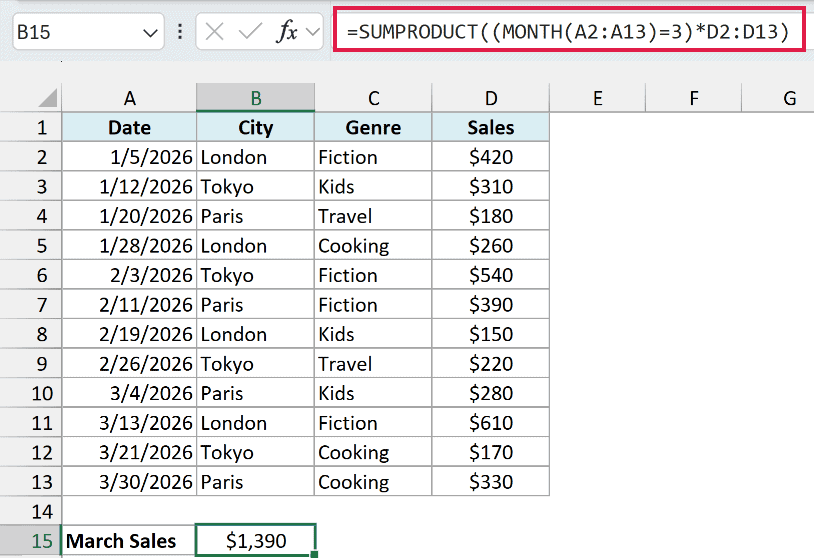Screen dimensions: 814x558
Task: Click the $150 sales cell
Action: pyautogui.click(x=491, y=334)
